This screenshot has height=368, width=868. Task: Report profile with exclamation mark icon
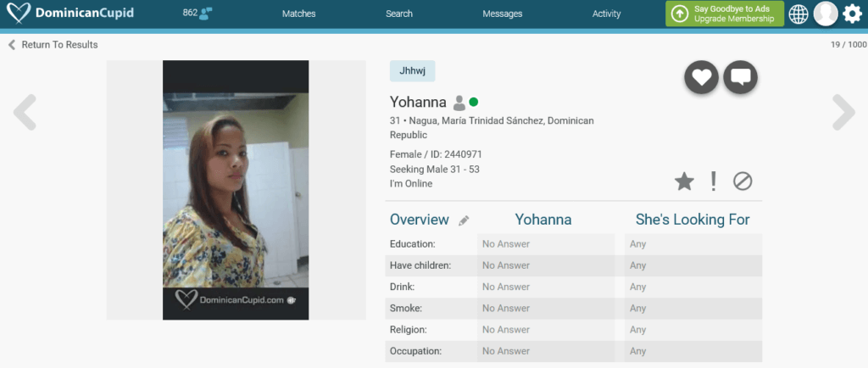[714, 181]
